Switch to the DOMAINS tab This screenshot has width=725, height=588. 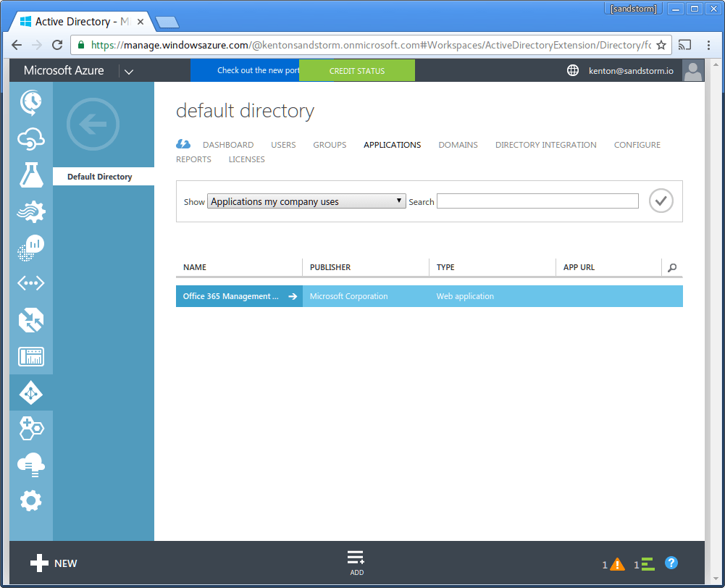pyautogui.click(x=458, y=145)
